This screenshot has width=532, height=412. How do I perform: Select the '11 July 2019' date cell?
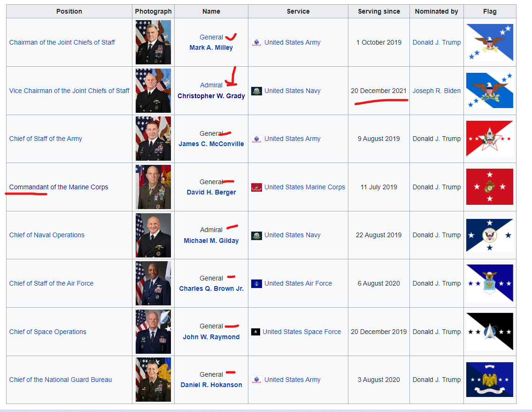378,187
